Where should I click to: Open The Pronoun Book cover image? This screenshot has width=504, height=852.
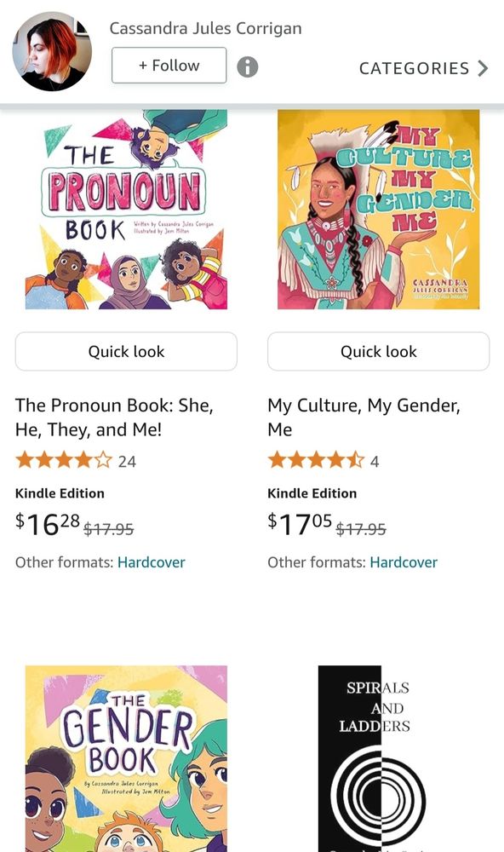126,210
